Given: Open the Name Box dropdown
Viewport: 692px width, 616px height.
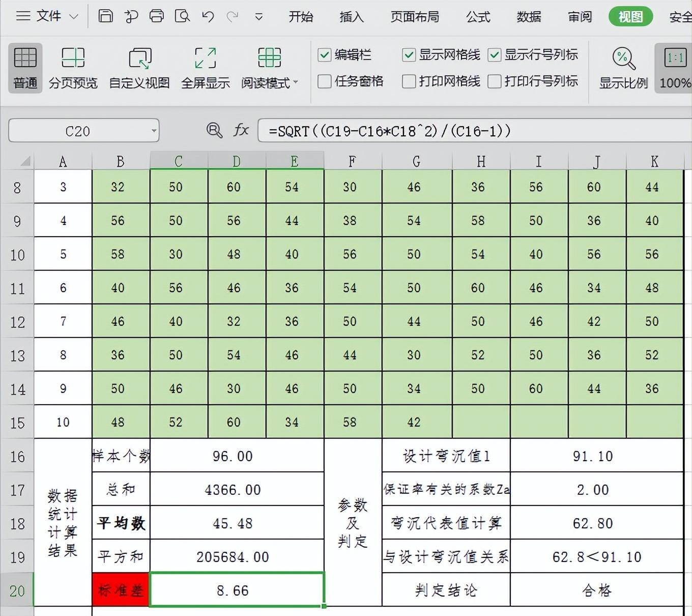Looking at the screenshot, I should point(154,130).
